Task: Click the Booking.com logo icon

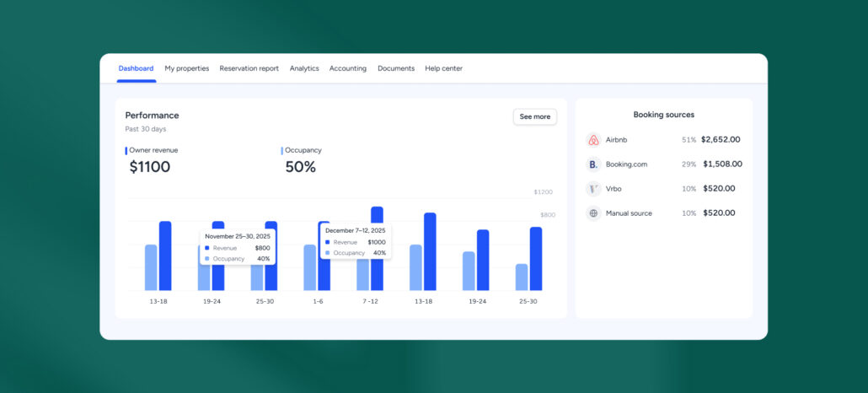Action: (x=593, y=164)
